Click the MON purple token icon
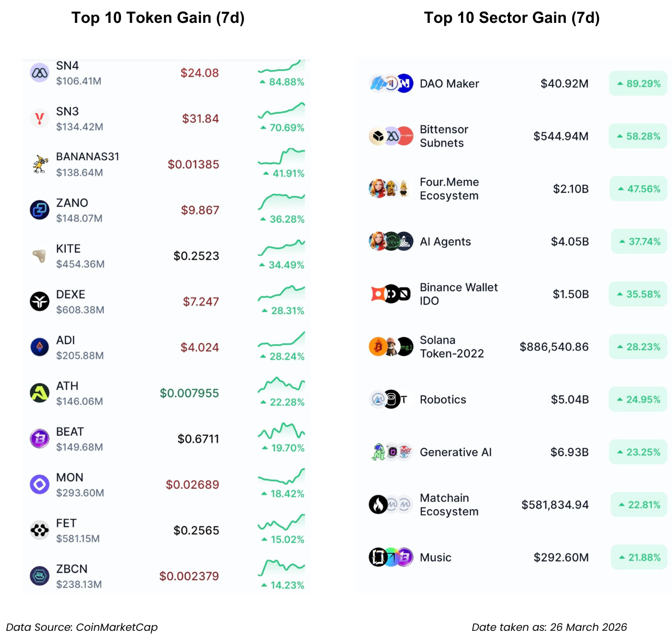 [39, 484]
